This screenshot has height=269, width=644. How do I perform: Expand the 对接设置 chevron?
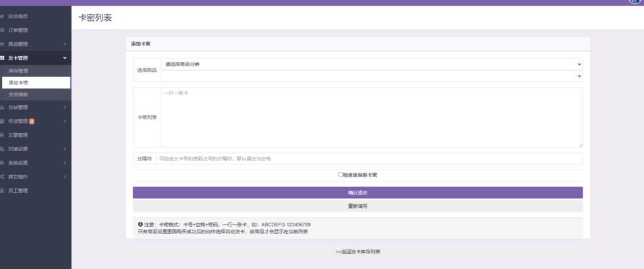pyautogui.click(x=65, y=149)
